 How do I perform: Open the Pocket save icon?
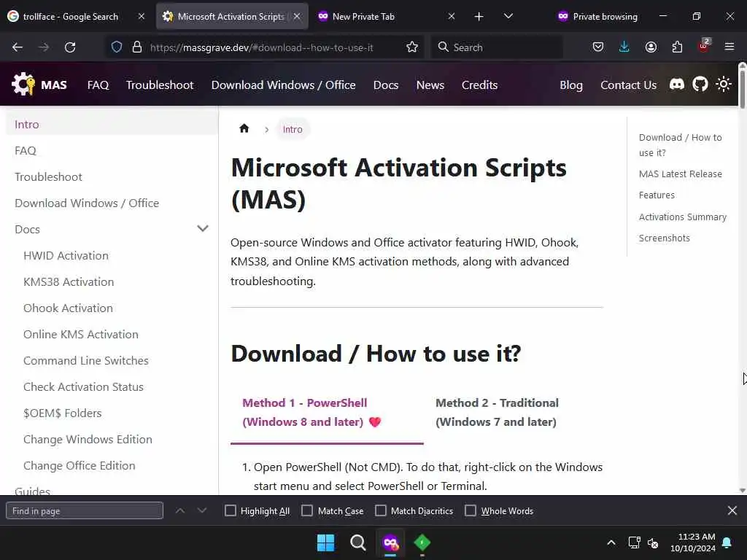click(598, 47)
